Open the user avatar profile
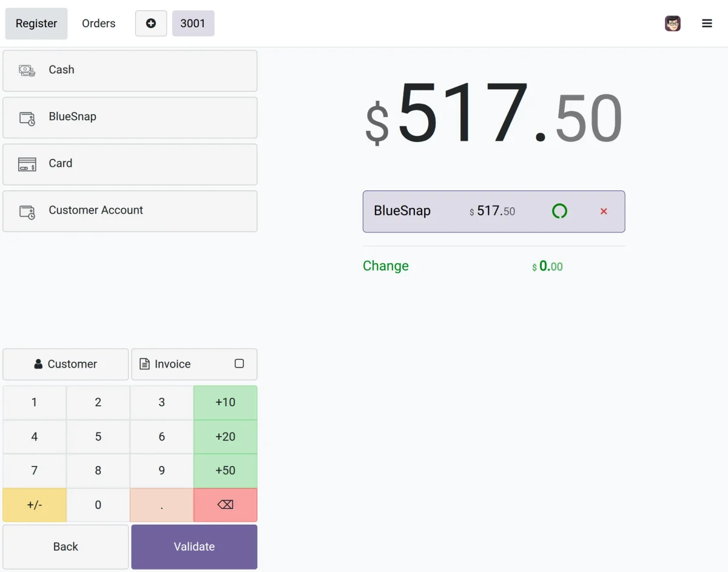728x572 pixels. (672, 24)
